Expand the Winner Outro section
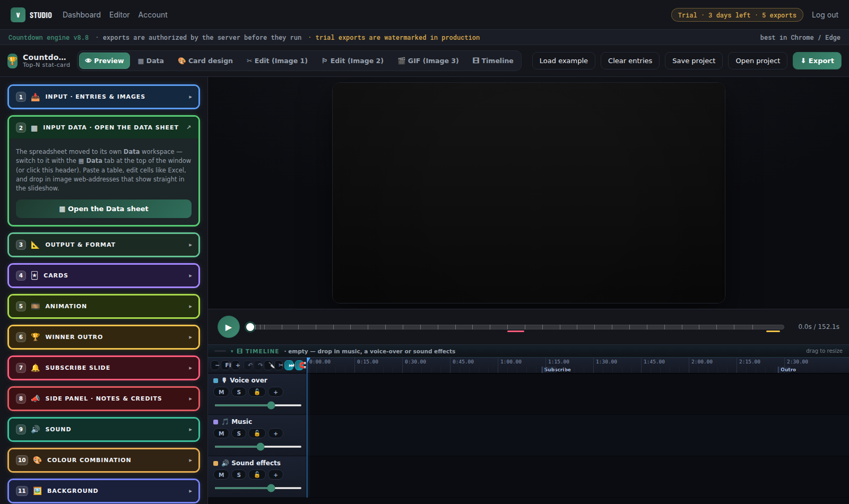The image size is (849, 504). pyautogui.click(x=104, y=337)
